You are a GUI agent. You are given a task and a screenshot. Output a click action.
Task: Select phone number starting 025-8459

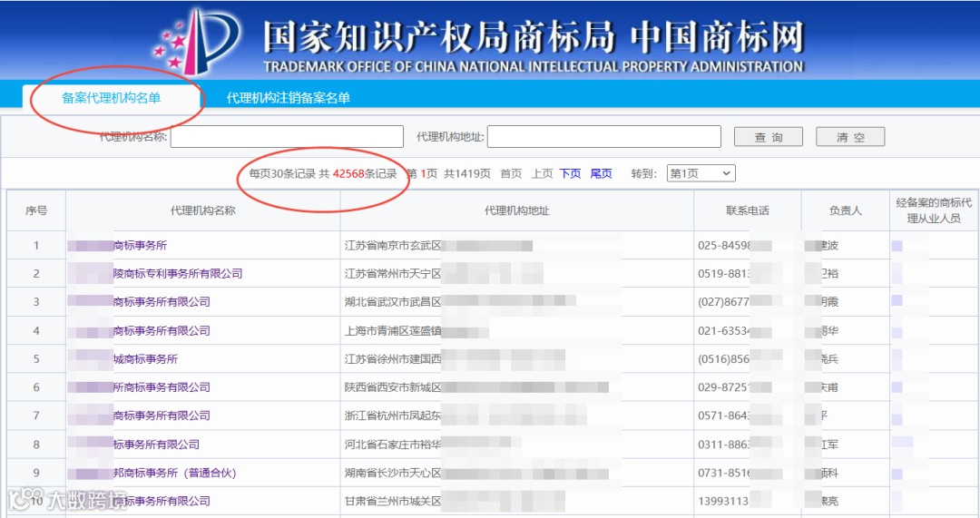pyautogui.click(x=724, y=246)
